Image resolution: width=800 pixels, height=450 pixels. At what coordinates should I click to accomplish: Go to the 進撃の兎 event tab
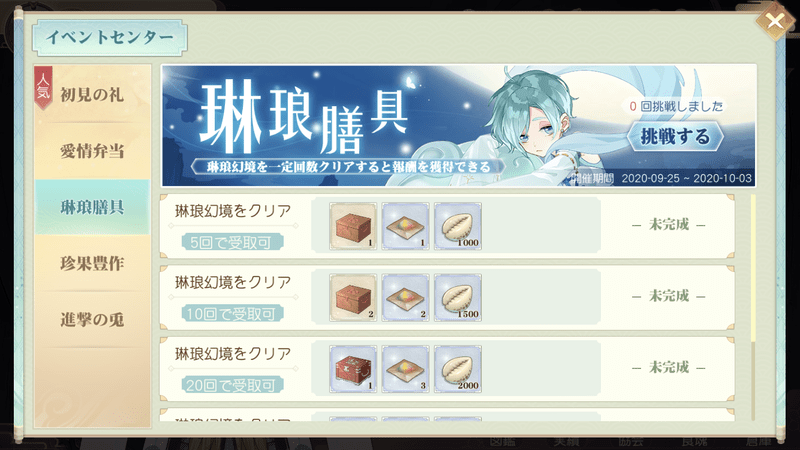click(x=92, y=319)
